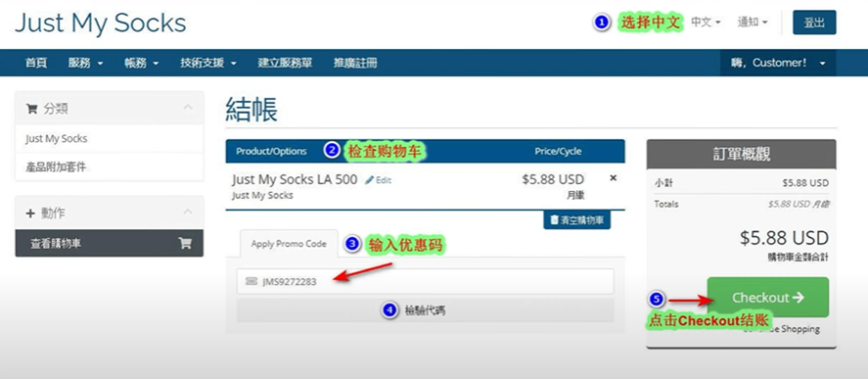Image resolution: width=868 pixels, height=379 pixels.
Task: Click the ticket icon in promo field
Action: click(x=251, y=281)
